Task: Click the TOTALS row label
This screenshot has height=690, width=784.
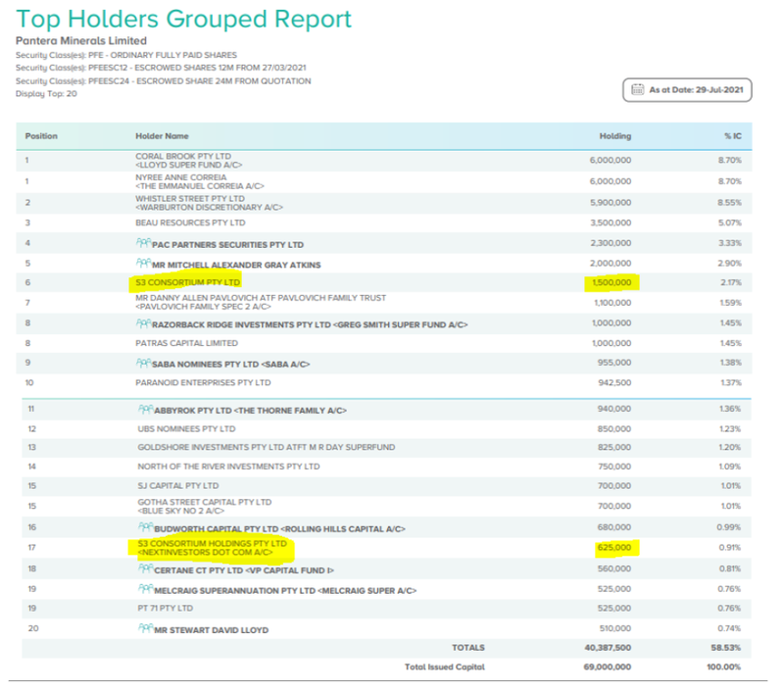Action: (468, 648)
